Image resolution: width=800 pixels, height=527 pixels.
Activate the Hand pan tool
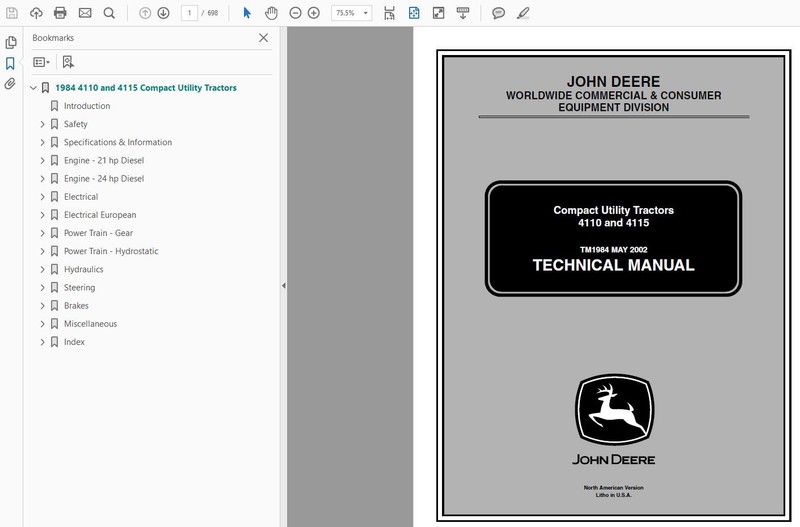pos(271,13)
